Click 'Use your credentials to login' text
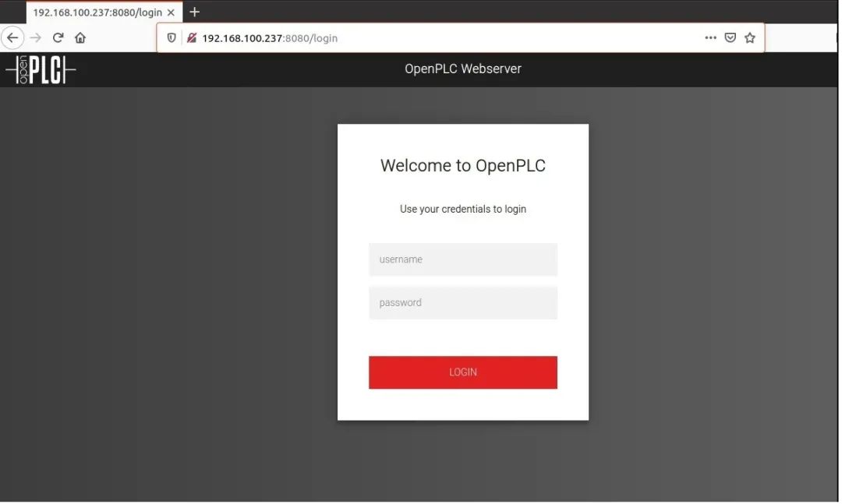Viewport: 842px width, 504px height. pos(463,210)
